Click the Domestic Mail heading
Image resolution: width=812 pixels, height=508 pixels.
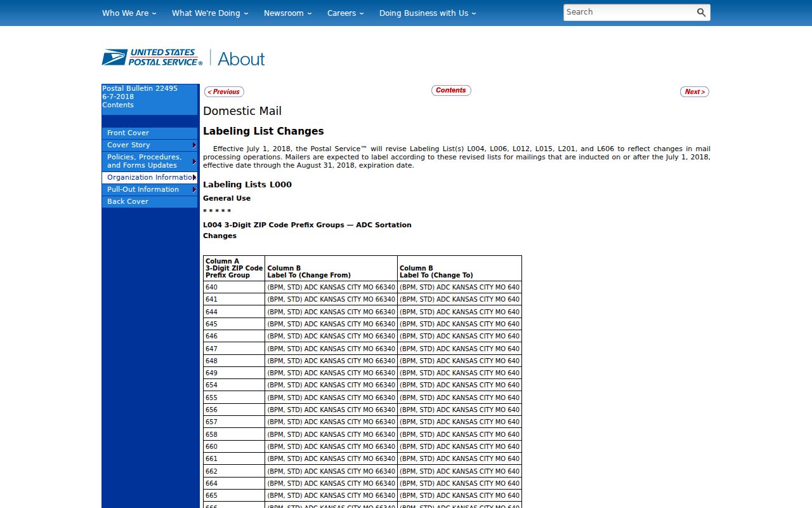(x=242, y=111)
